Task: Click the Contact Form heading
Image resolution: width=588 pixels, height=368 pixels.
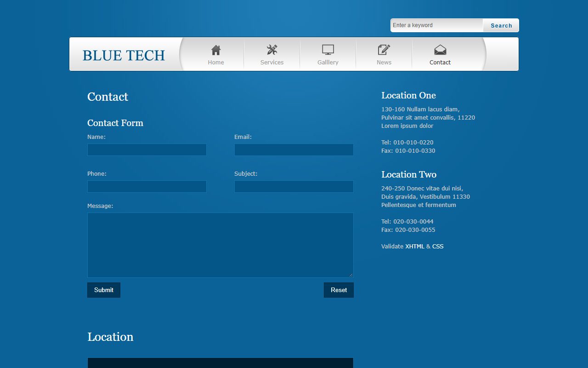Action: tap(115, 123)
